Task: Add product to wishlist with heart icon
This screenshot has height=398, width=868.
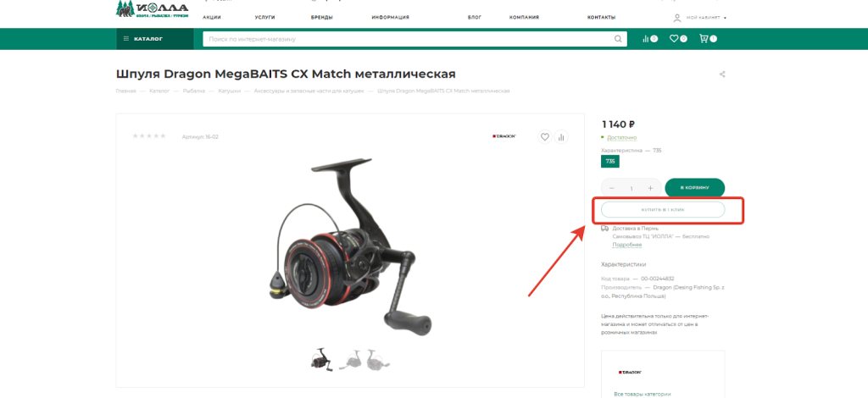Action: click(545, 137)
